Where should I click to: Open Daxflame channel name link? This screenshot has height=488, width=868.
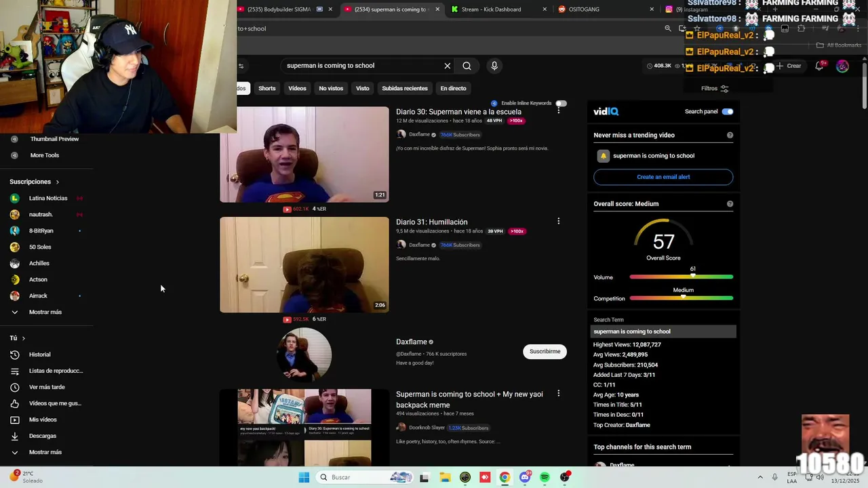(x=411, y=342)
